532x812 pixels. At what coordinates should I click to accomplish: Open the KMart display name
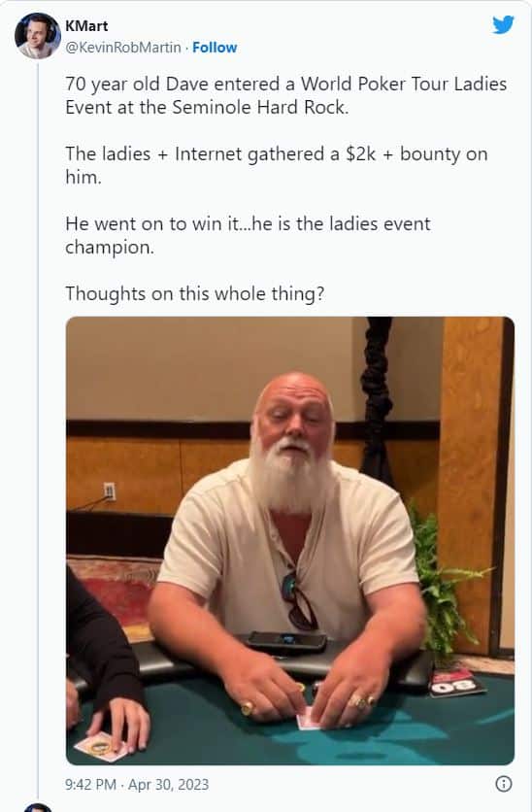pyautogui.click(x=86, y=26)
